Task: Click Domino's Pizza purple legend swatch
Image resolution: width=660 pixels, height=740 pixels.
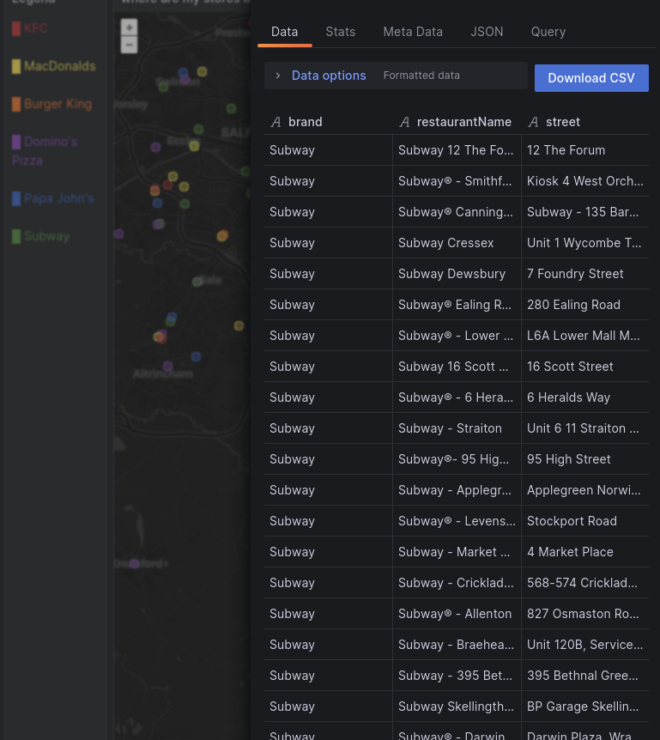Action: [16, 142]
